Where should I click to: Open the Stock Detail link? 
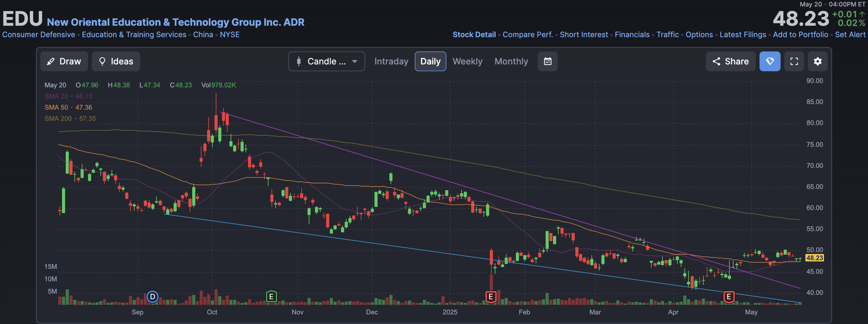(474, 35)
